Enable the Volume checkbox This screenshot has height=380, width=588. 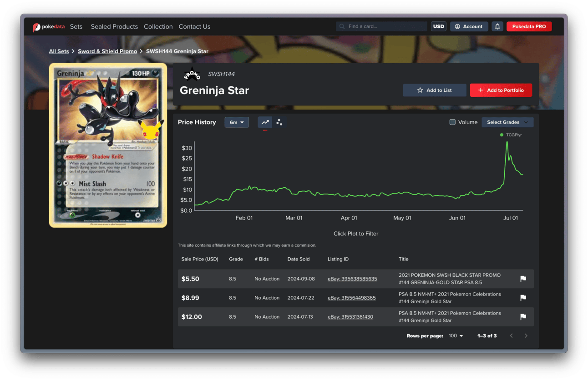(452, 122)
